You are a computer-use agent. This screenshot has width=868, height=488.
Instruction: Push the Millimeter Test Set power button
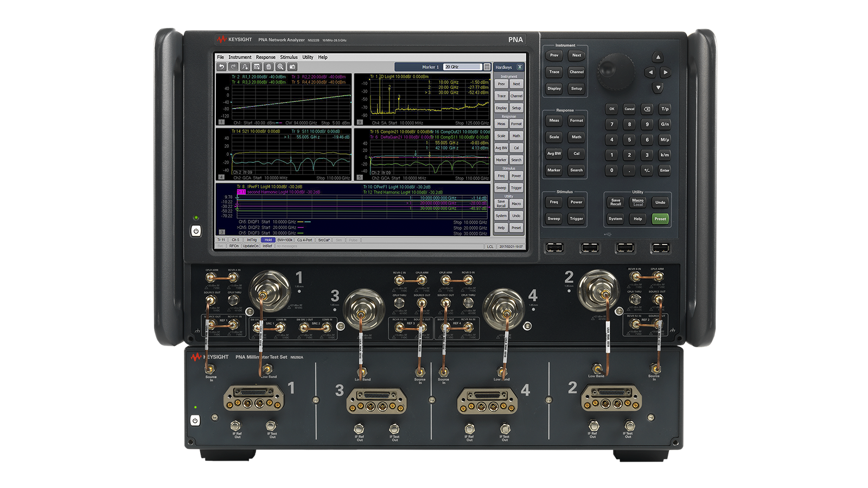point(195,420)
